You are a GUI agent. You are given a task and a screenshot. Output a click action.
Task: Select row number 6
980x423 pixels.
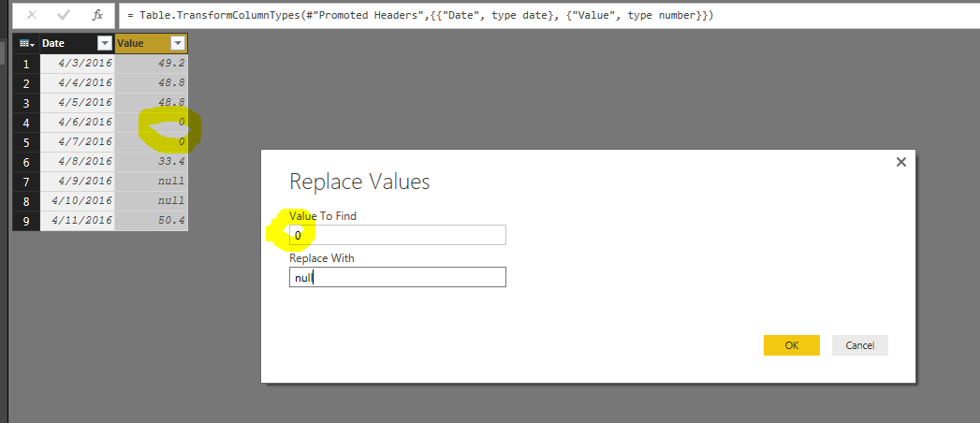coord(25,161)
